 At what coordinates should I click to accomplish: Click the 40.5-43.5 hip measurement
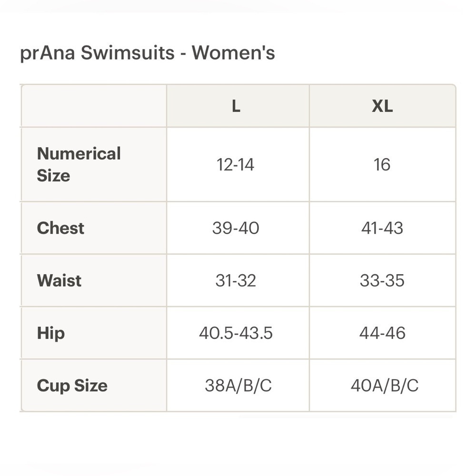pos(236,333)
